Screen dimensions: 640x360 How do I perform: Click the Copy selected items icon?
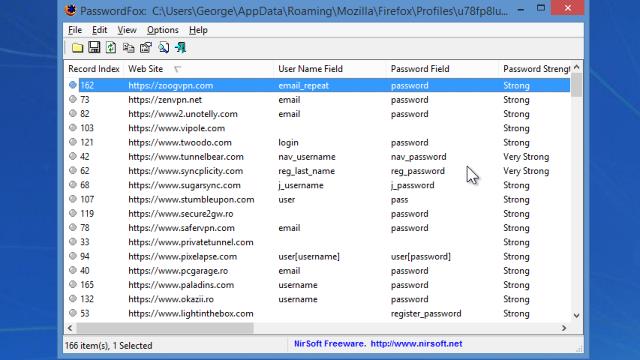[x=129, y=48]
